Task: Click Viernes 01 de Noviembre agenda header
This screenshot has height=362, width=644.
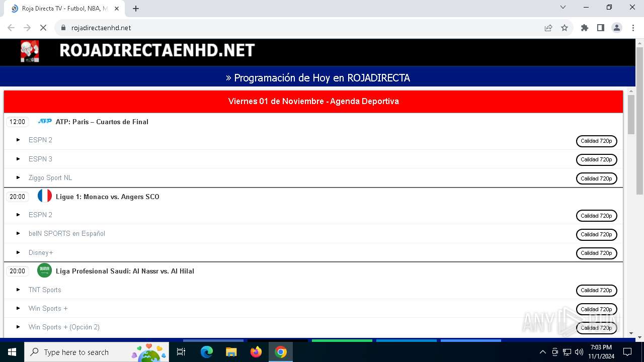Action: 313,101
